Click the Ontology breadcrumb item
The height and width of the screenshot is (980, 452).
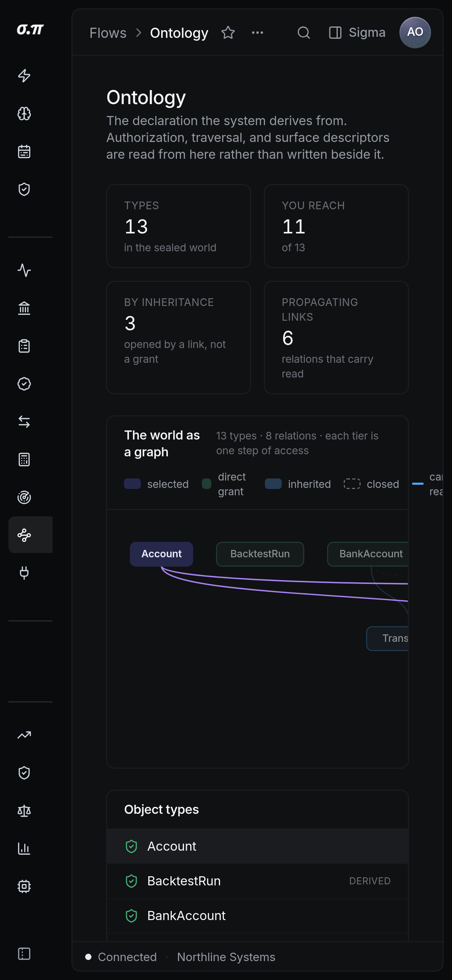coord(179,33)
